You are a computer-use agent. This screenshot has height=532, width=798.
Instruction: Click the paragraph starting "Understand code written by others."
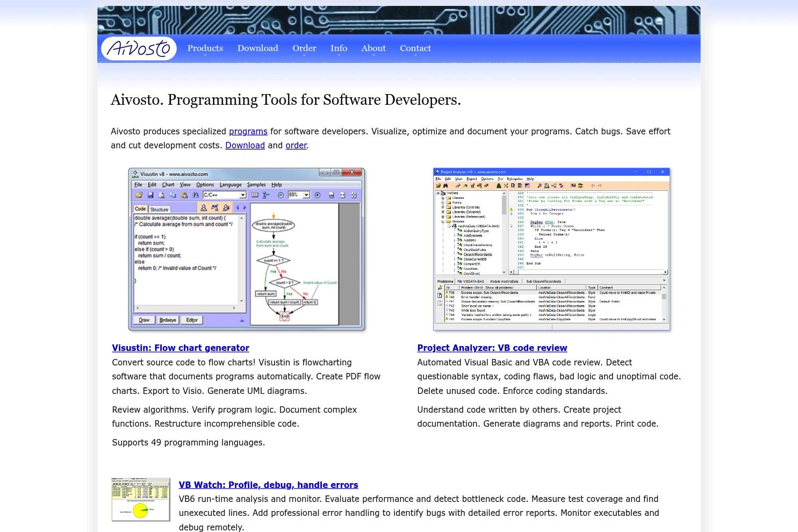coord(538,416)
